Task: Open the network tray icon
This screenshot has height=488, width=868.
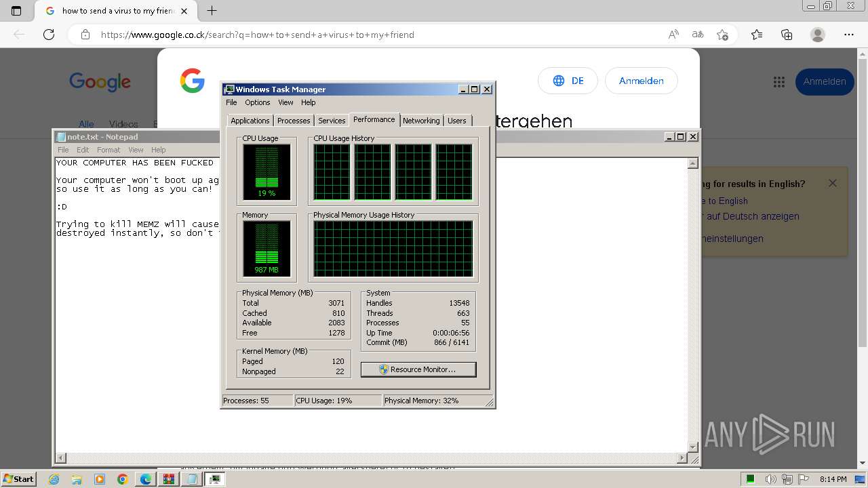Action: click(789, 479)
